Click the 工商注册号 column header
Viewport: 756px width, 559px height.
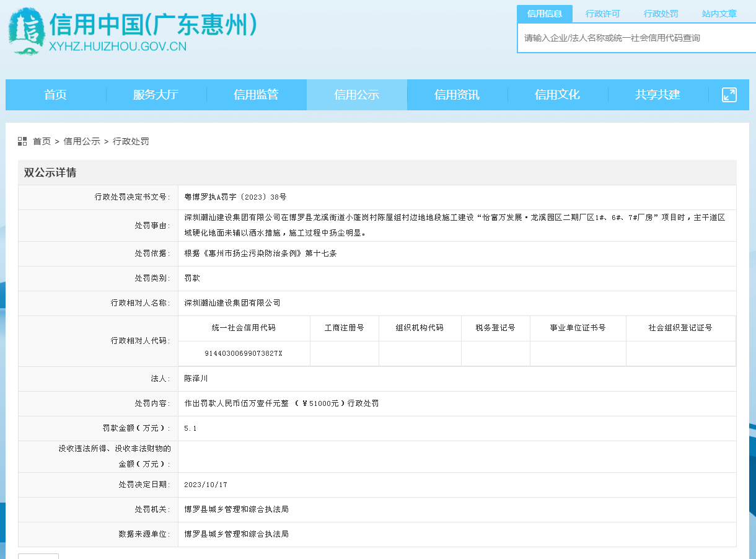coord(345,328)
